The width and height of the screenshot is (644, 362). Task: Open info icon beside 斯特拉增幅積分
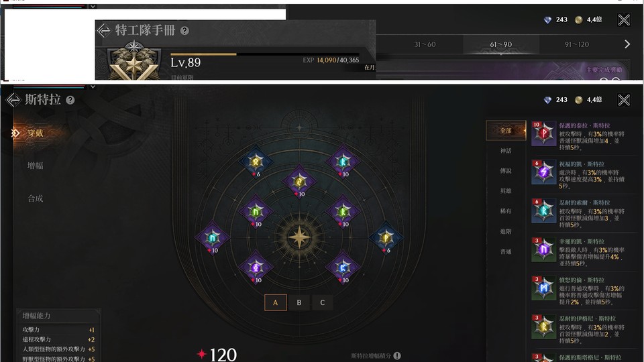point(397,356)
